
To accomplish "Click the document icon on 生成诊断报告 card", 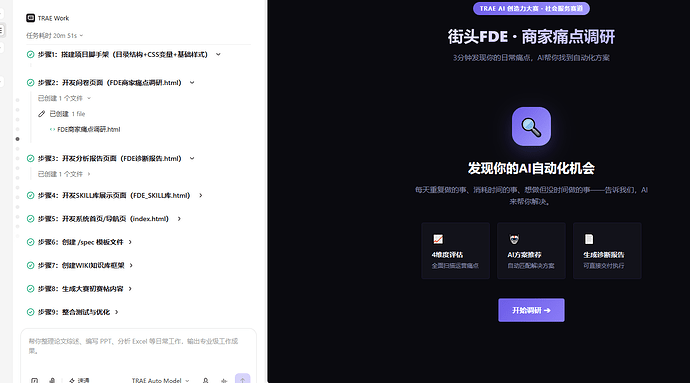I will [x=589, y=239].
